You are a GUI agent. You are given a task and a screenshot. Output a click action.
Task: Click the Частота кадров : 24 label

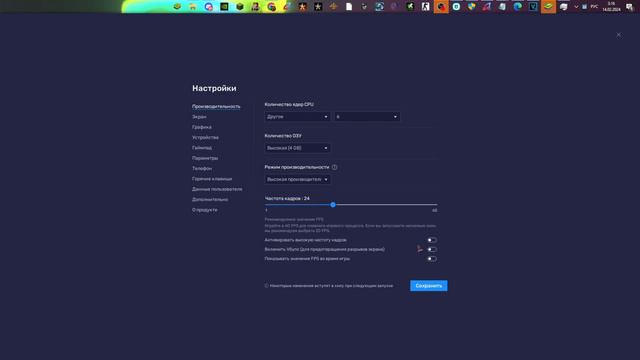coord(287,198)
